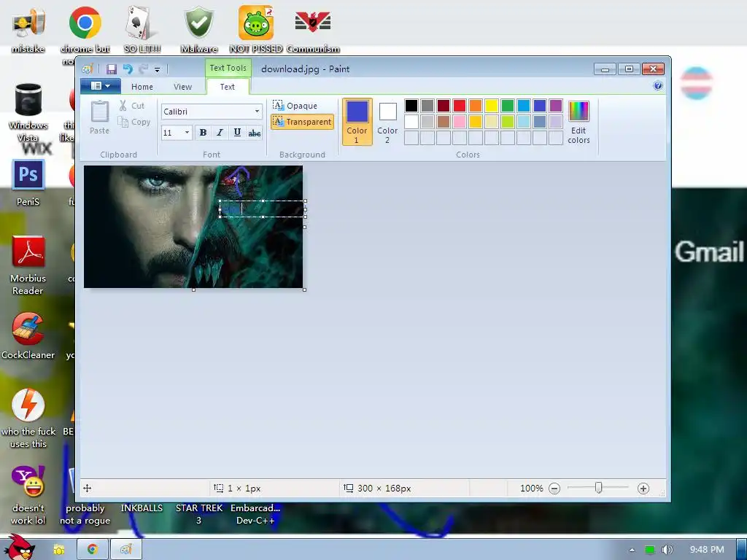The width and height of the screenshot is (747, 560).
Task: Switch to the View ribbon tab
Action: click(182, 87)
